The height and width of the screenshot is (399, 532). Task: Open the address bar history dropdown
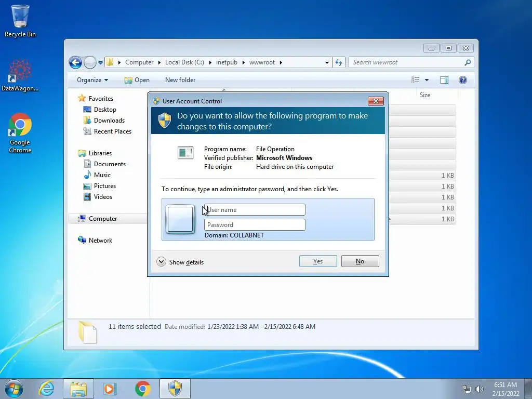click(x=327, y=63)
